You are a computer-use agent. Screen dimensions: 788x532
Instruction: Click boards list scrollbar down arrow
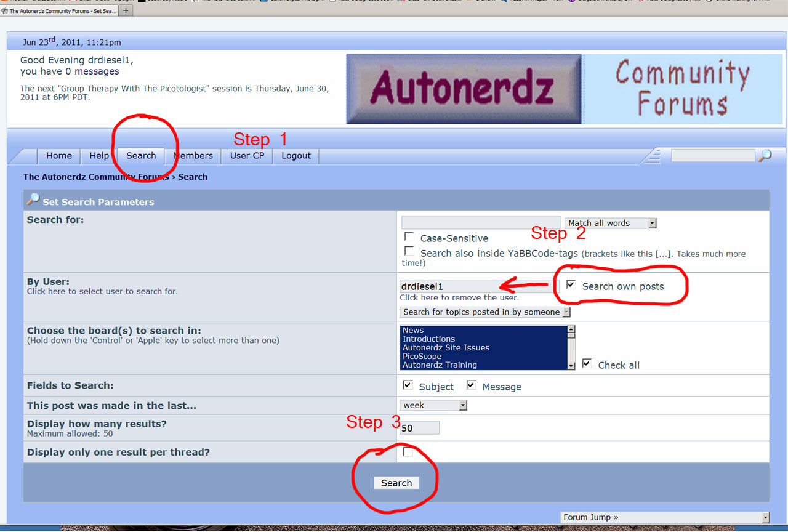pyautogui.click(x=571, y=366)
